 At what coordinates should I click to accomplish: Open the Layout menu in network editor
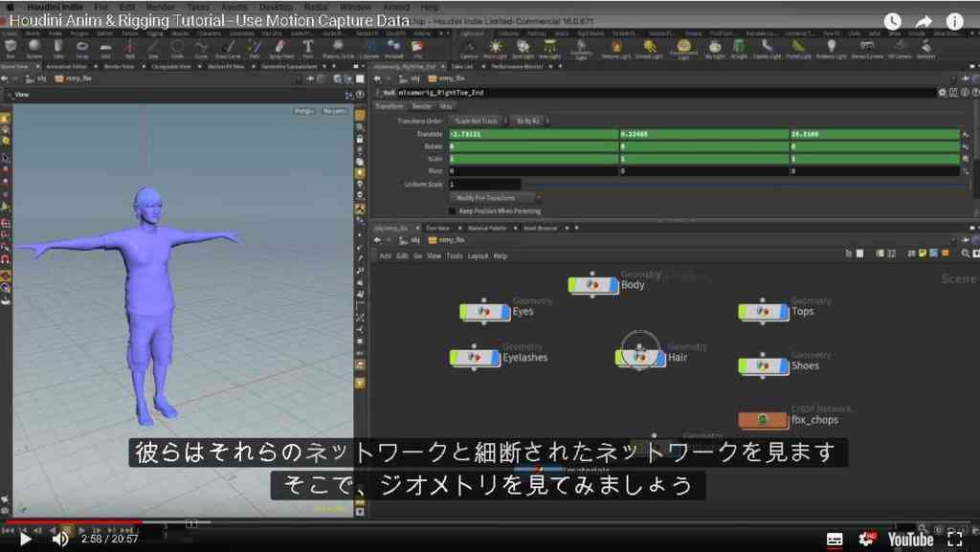click(x=478, y=256)
